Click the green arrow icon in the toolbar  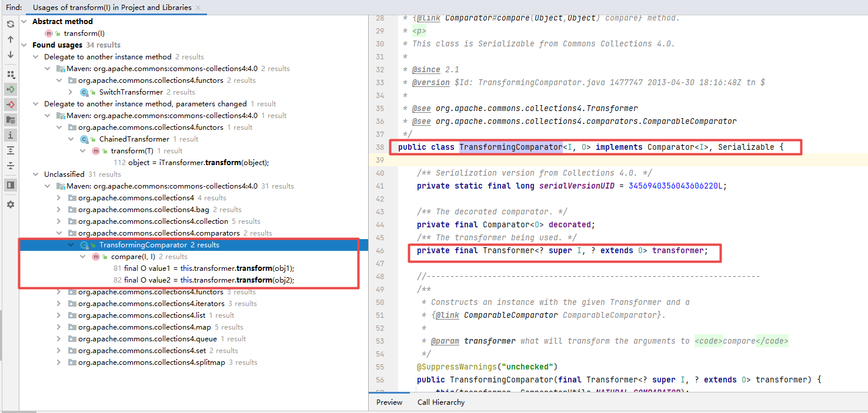11,89
